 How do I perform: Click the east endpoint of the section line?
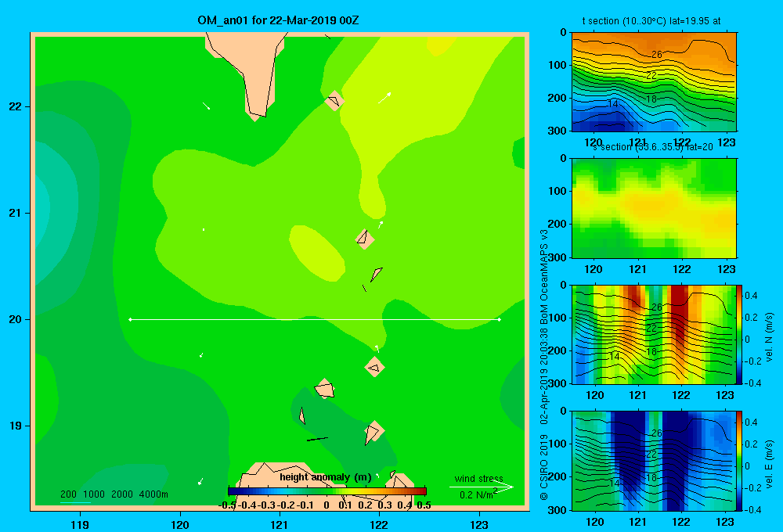click(x=500, y=319)
